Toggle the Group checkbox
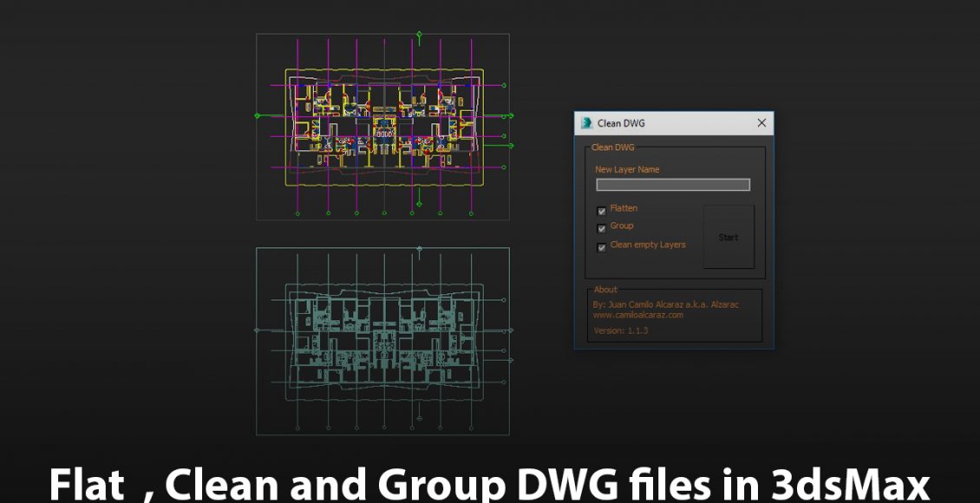The height and width of the screenshot is (503, 980). coord(602,228)
